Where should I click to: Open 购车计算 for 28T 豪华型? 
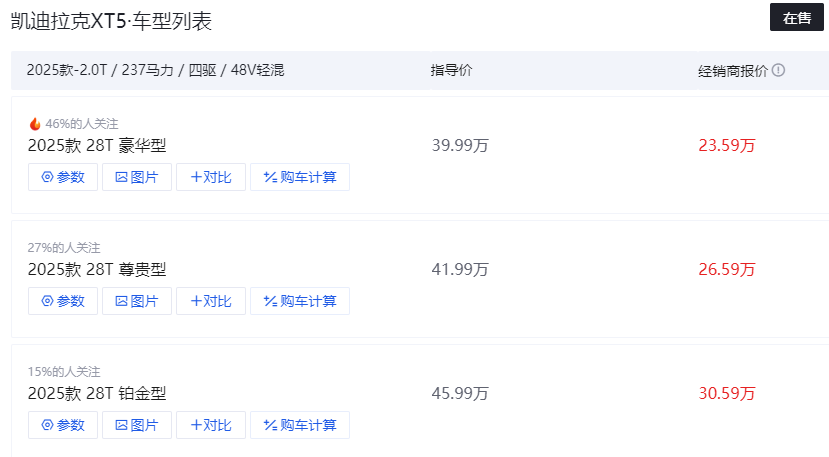tap(300, 177)
